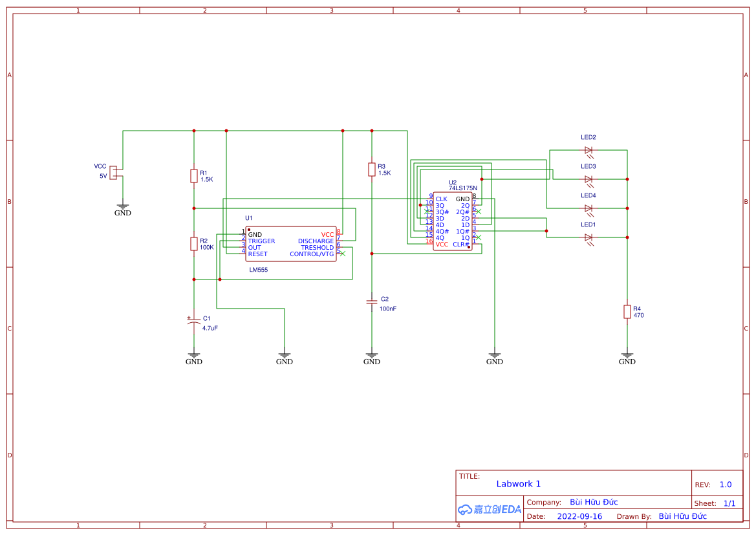The width and height of the screenshot is (756, 535).
Task: Select the EasyEDA cloud logo in title block
Action: pos(488,510)
